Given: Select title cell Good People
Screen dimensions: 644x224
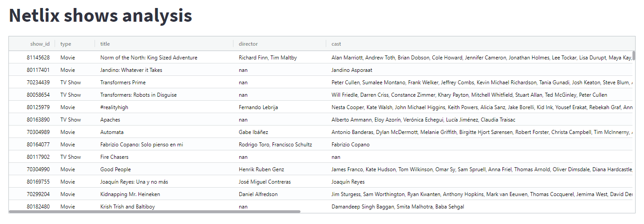Looking at the screenshot, I should 164,169.
